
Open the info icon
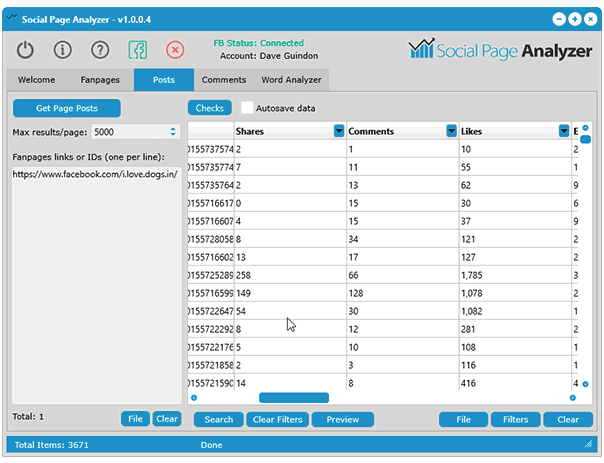click(x=62, y=50)
